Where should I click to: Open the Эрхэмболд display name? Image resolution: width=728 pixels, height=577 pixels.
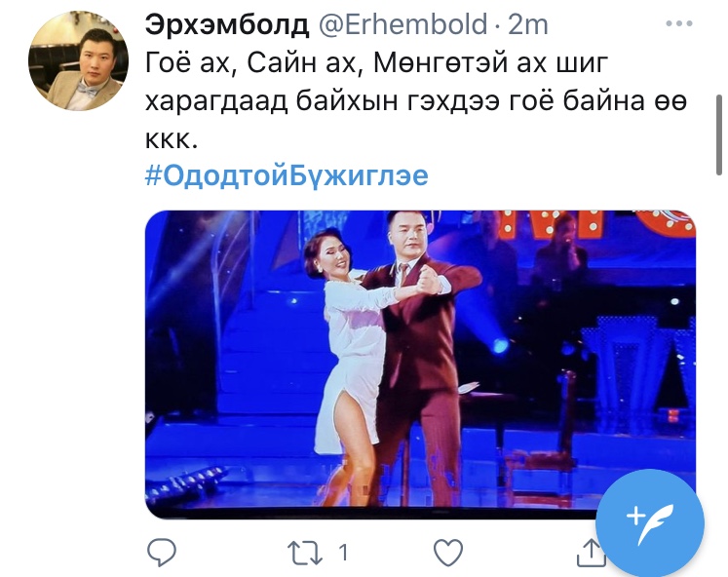[227, 24]
